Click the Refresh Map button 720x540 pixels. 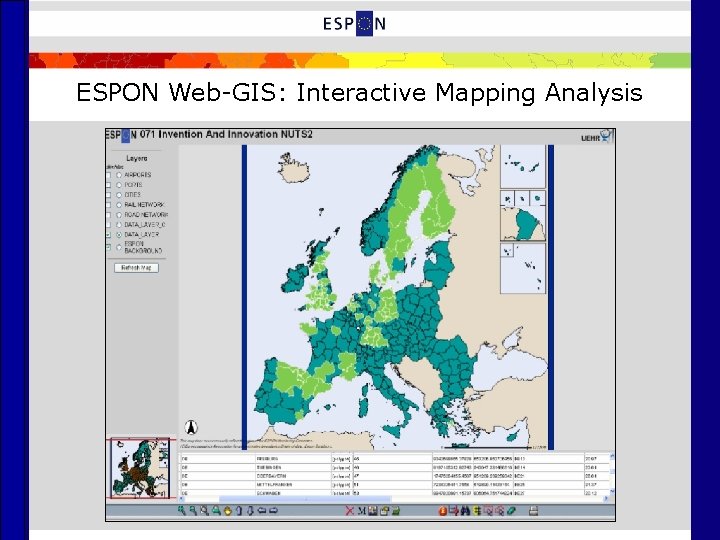tap(136, 268)
